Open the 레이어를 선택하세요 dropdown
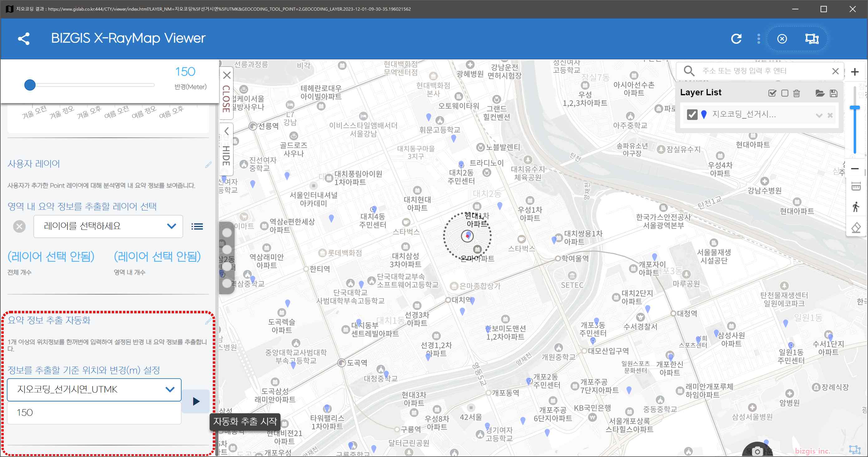 coord(108,226)
